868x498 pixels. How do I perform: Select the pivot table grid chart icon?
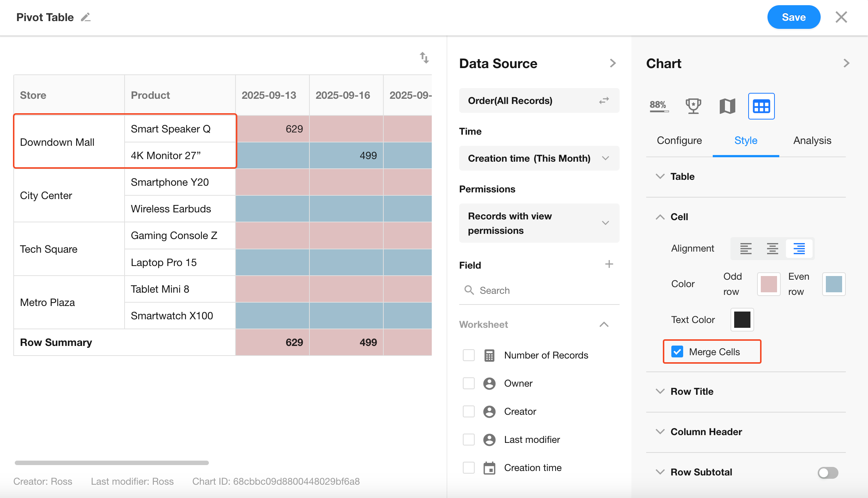click(x=761, y=106)
